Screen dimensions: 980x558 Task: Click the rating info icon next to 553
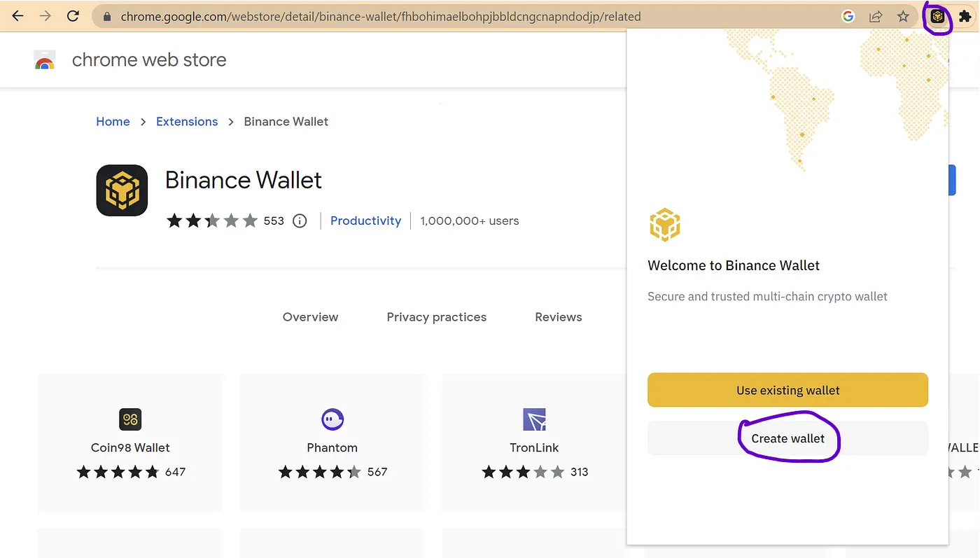[300, 221]
